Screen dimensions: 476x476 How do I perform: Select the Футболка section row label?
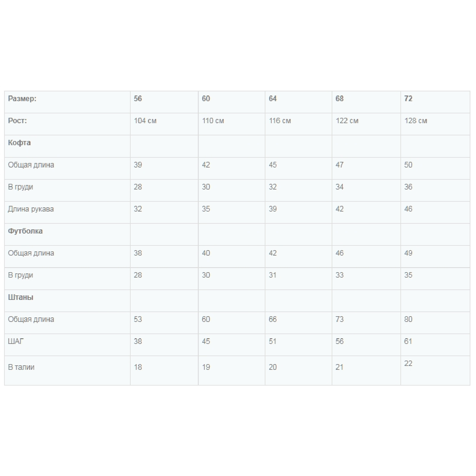click(x=25, y=231)
